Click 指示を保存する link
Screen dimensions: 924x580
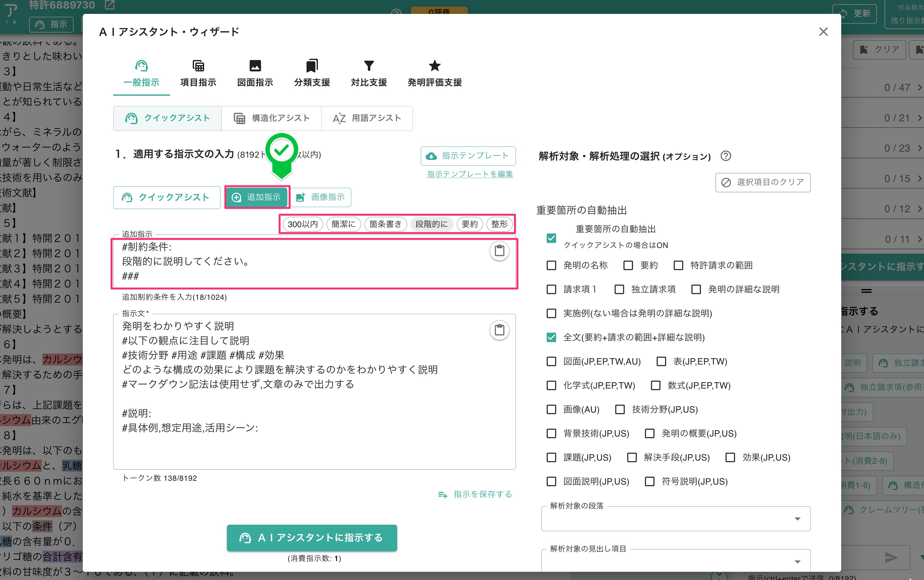[475, 494]
